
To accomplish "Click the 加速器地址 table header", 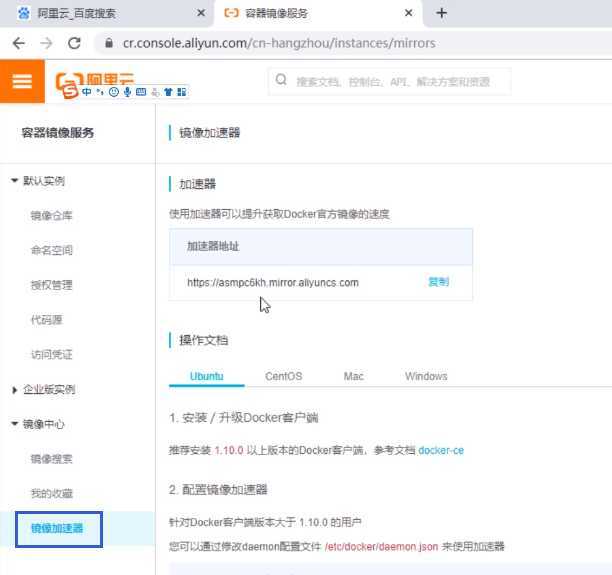I will 213,246.
